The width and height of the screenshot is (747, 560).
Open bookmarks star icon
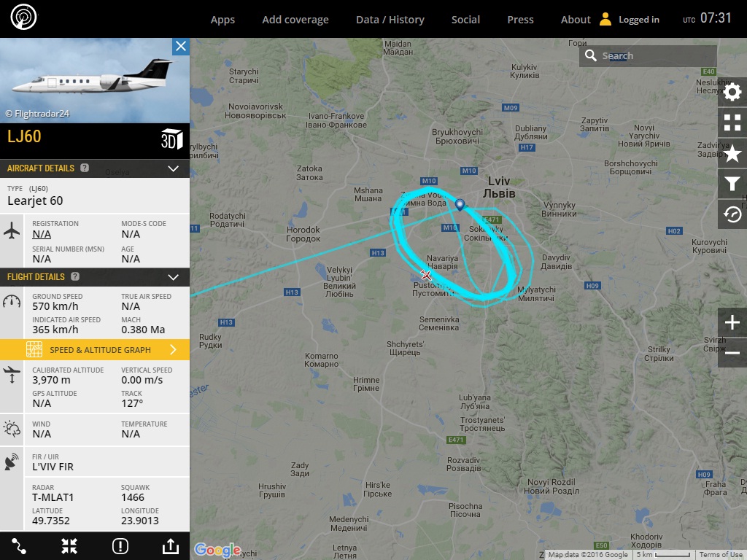coord(732,153)
